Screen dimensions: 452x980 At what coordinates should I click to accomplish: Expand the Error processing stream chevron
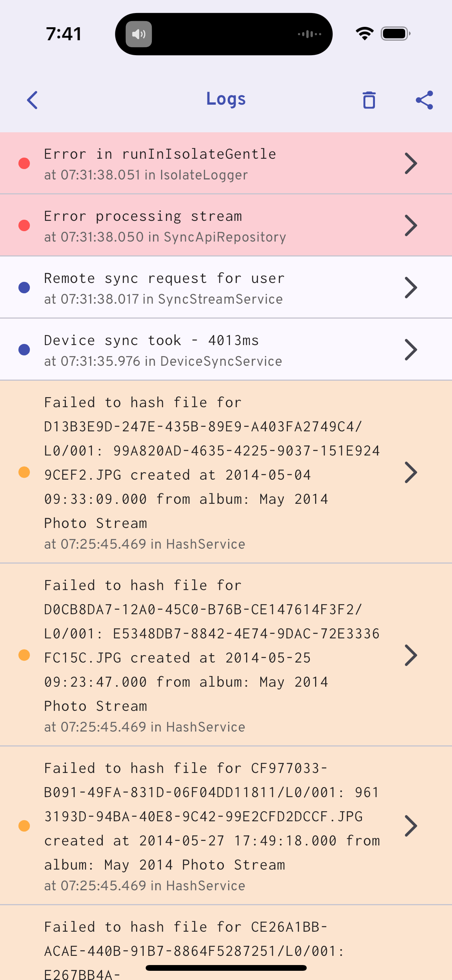[411, 225]
